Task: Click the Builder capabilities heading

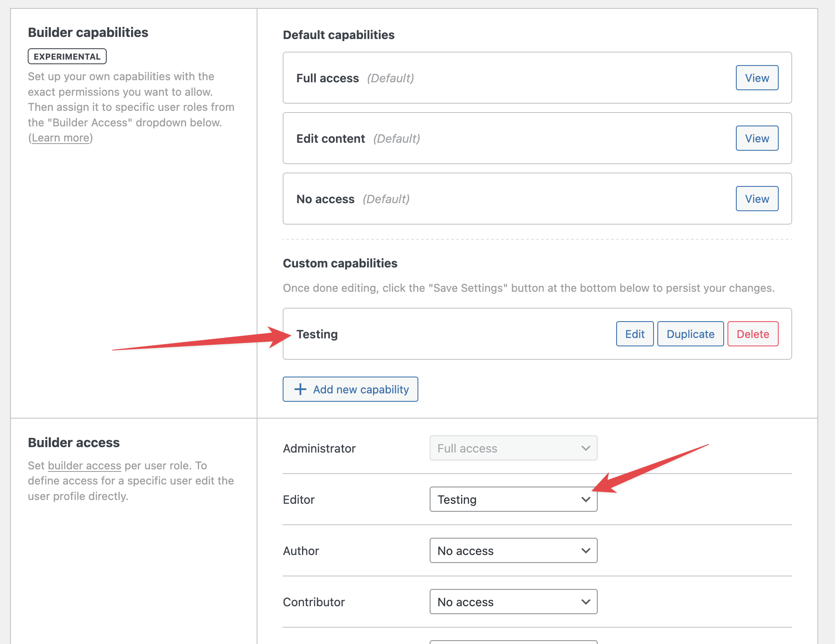Action: coord(88,32)
